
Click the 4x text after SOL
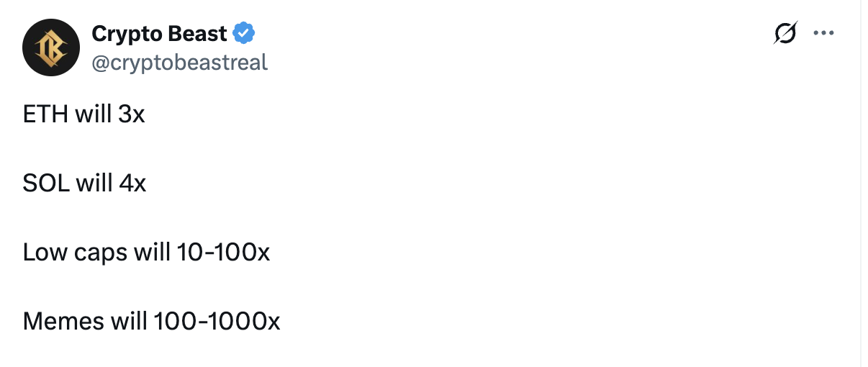pos(132,183)
